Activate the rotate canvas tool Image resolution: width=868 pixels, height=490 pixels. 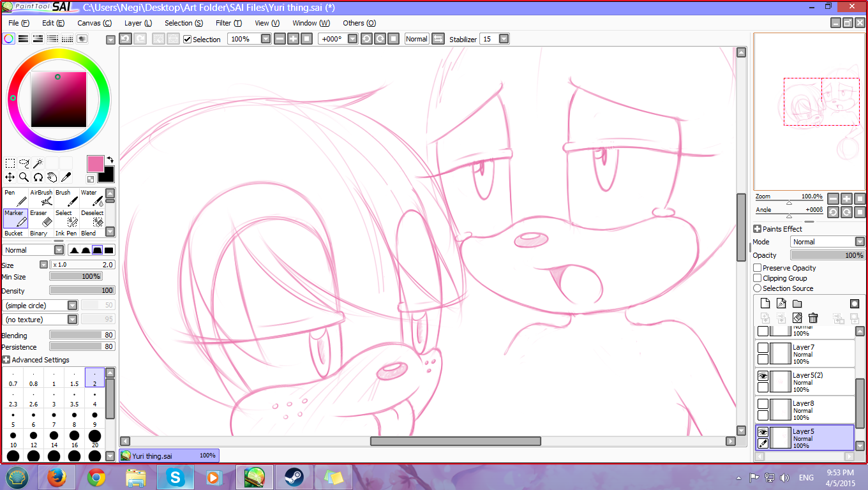pyautogui.click(x=38, y=177)
